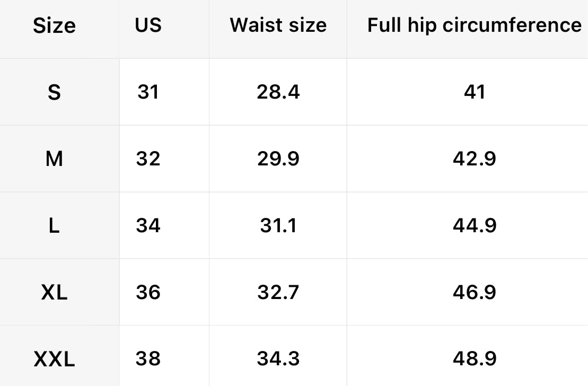Screen dimensions: 588x386
Task: Select the Waist size column header
Action: 278,25
